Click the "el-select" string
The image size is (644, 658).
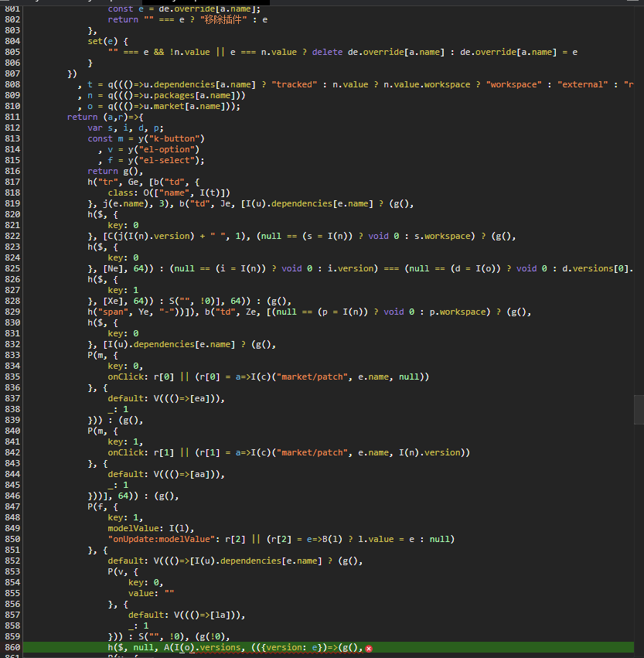pos(169,160)
